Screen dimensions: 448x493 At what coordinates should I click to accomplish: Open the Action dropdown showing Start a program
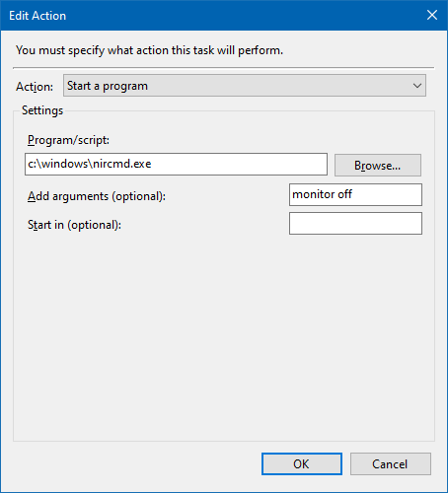(245, 86)
